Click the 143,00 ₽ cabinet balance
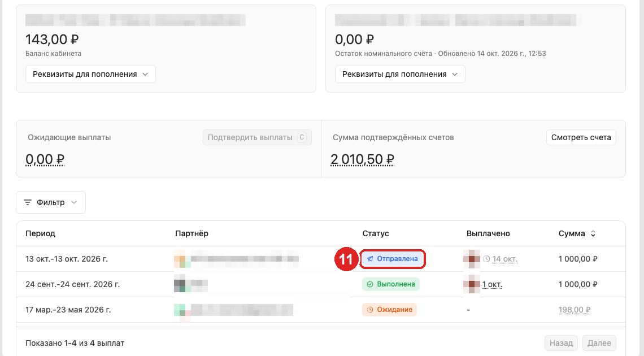The image size is (644, 356). 52,40
